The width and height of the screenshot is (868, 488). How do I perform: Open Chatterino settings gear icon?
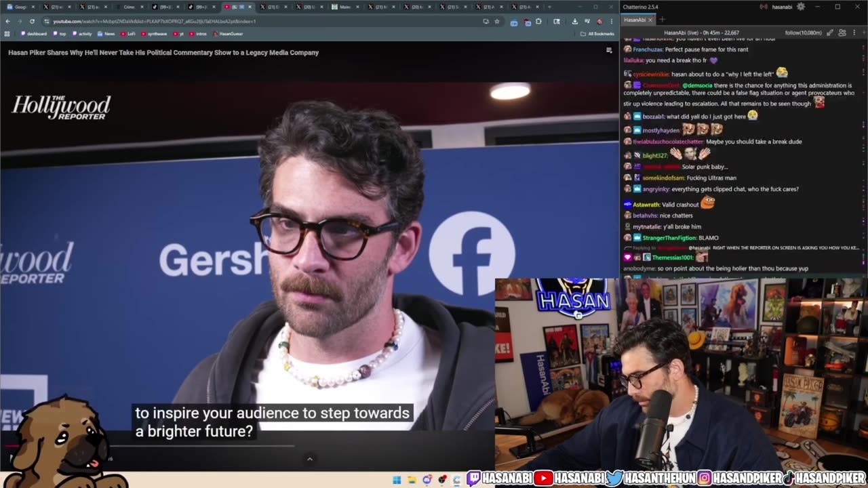801,7
